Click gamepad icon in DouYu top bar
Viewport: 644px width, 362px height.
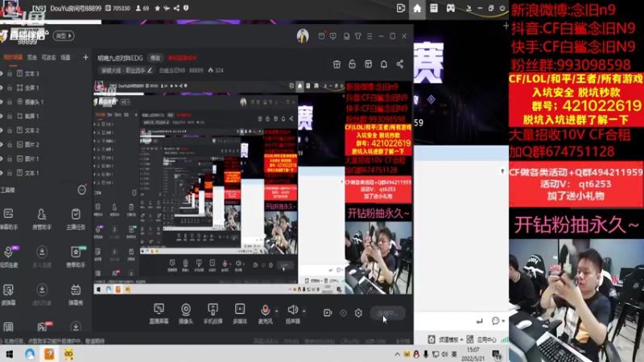pyautogui.click(x=451, y=8)
